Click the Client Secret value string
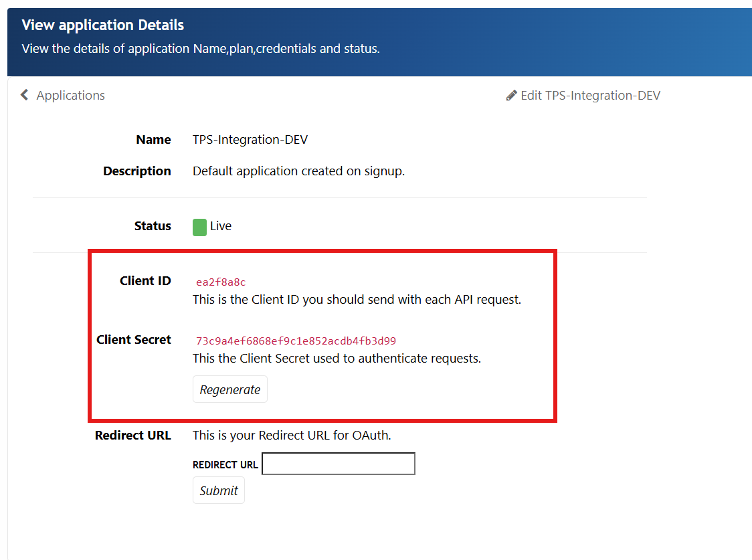The width and height of the screenshot is (752, 560). [x=296, y=341]
